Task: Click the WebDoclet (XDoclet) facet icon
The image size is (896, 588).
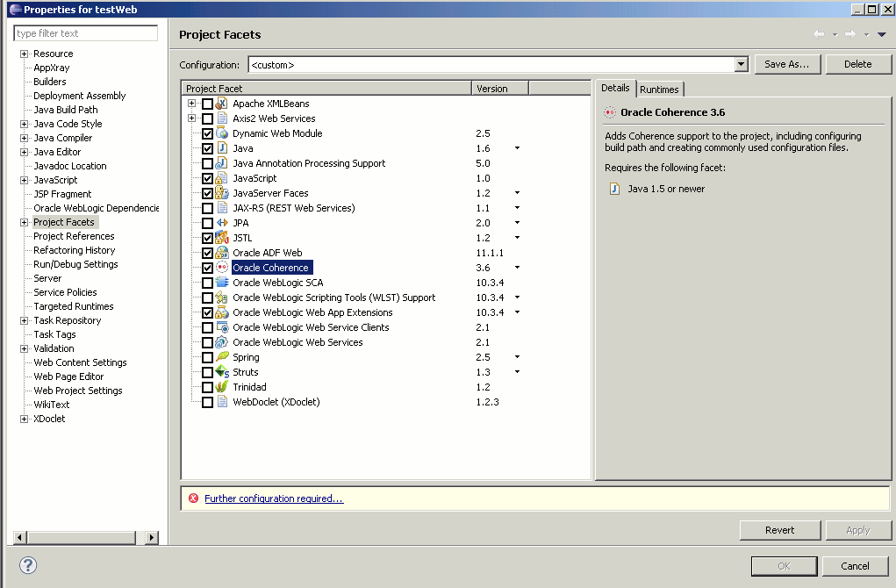Action: pos(222,402)
